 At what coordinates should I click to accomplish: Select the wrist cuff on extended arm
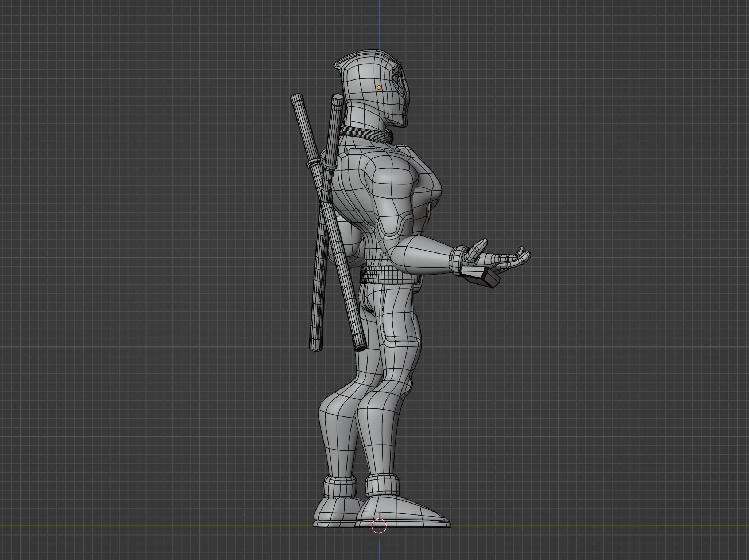coord(457,261)
